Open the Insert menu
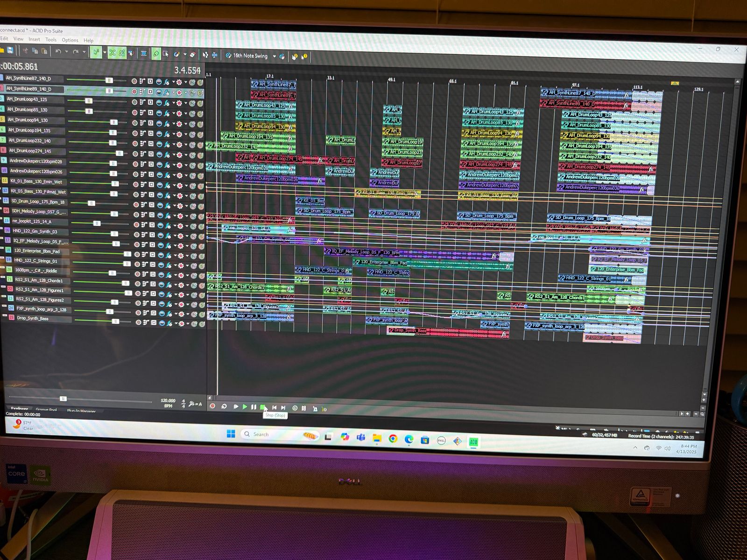This screenshot has height=560, width=747. (34, 40)
